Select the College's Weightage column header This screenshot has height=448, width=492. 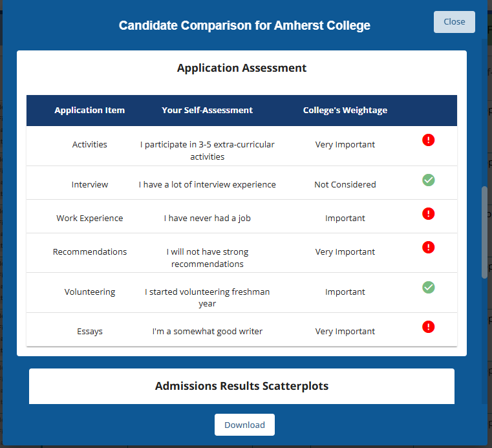coord(345,110)
